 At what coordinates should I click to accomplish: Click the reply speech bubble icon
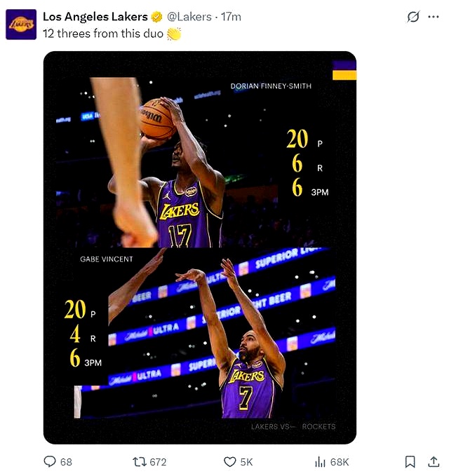(x=50, y=462)
